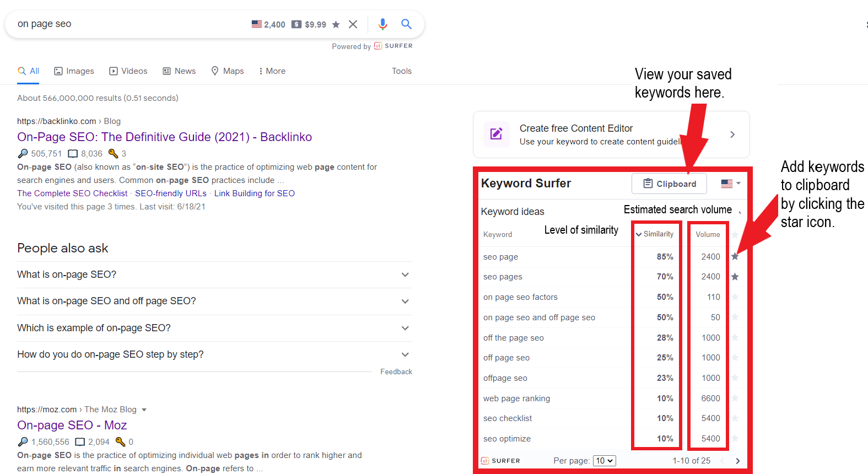Clear the search box with X icon
The image size is (868, 474).
353,24
